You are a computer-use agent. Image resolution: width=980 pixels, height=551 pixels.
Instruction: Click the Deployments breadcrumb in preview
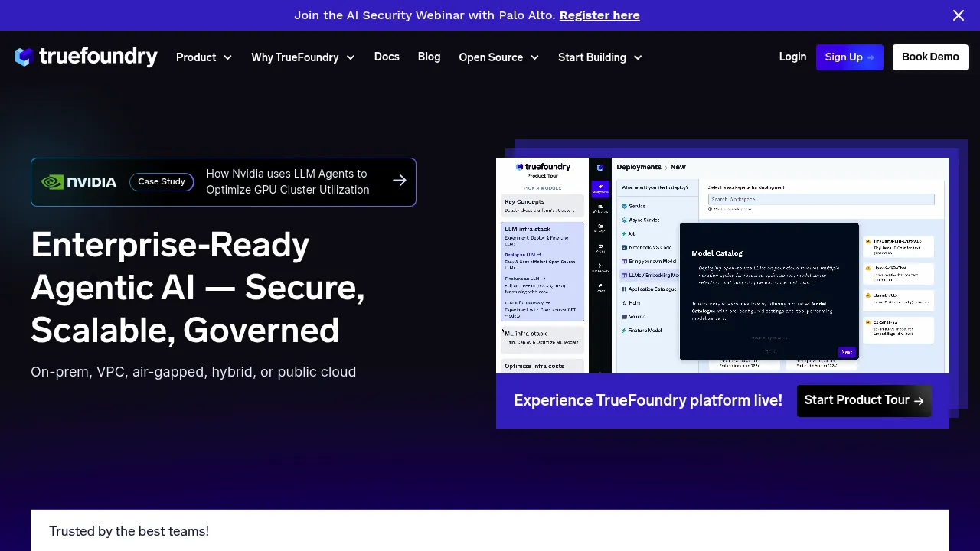[x=639, y=167]
